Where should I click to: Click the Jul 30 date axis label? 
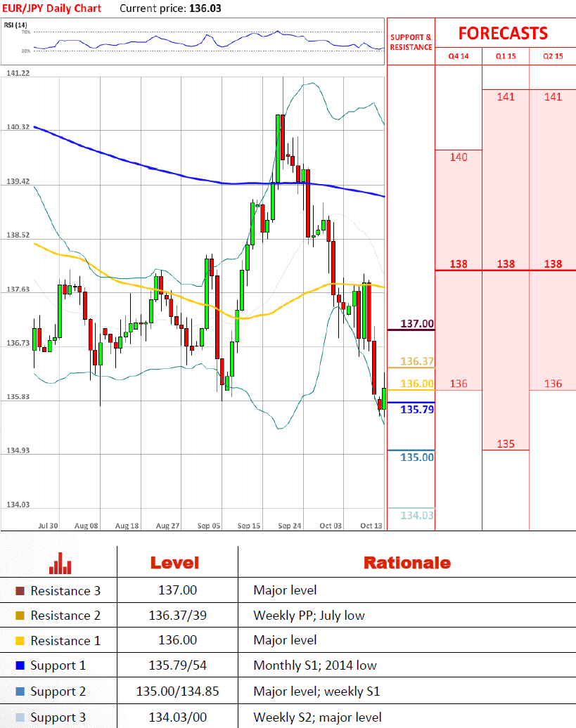[x=48, y=526]
